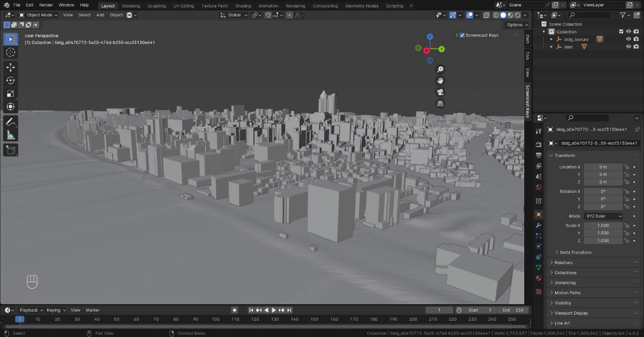Activate the Annotate pencil tool
Screen dimensions: 644x337
pos(10,122)
